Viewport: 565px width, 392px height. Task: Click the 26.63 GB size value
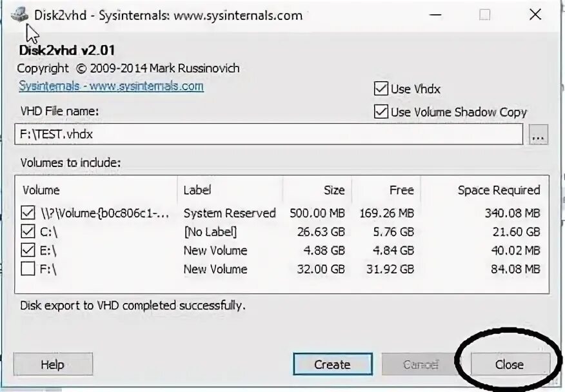click(x=321, y=232)
